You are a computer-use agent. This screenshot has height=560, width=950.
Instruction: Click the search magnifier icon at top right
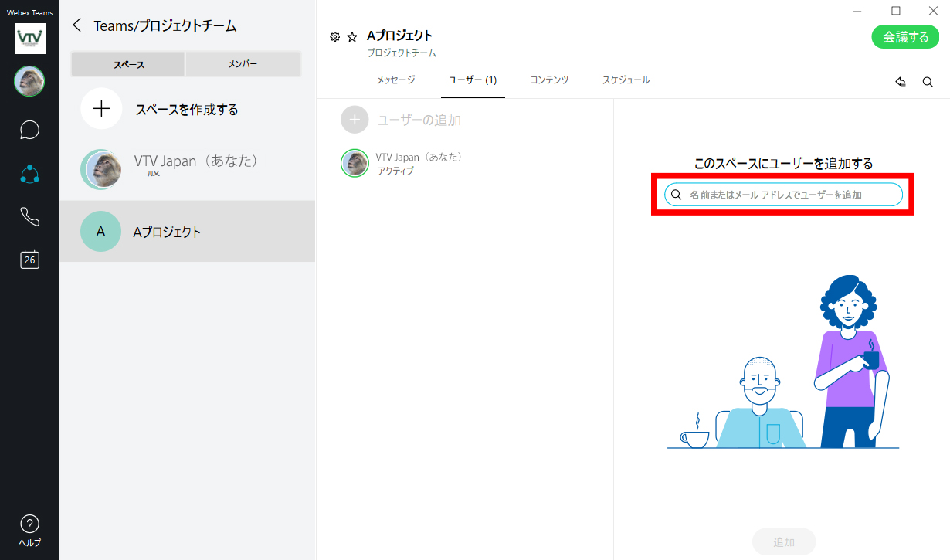[x=928, y=82]
